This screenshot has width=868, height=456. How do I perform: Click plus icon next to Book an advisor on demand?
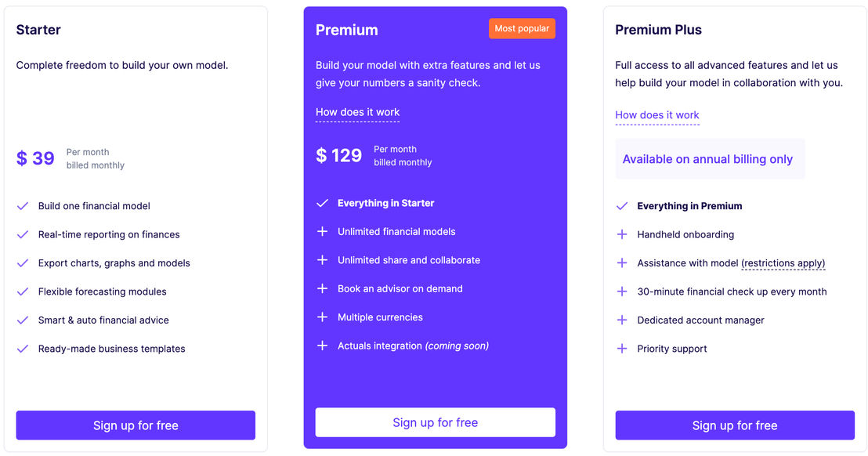[322, 288]
